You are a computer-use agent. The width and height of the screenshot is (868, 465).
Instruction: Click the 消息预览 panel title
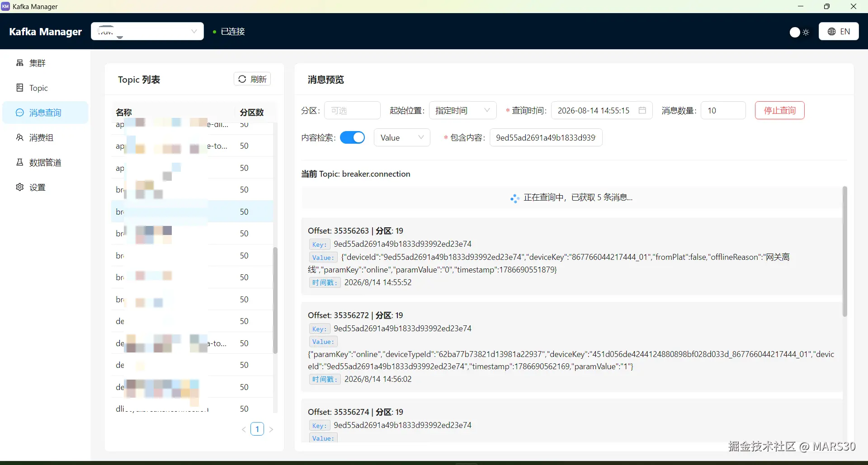pos(325,80)
